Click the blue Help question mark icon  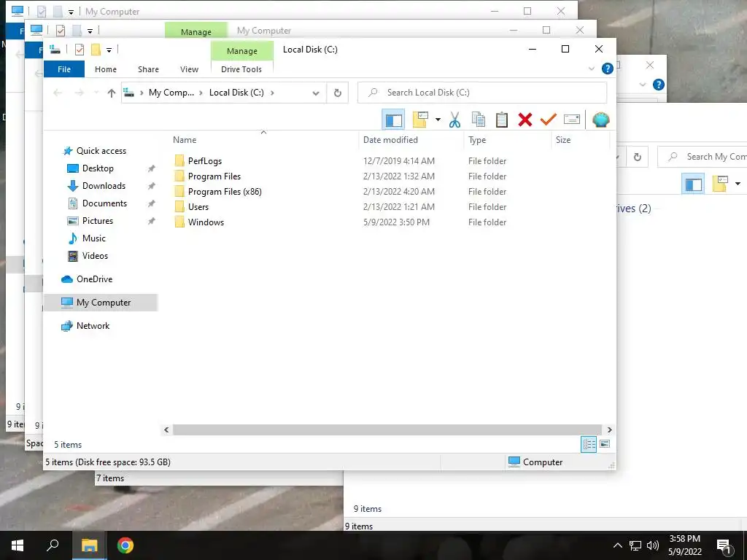[608, 69]
